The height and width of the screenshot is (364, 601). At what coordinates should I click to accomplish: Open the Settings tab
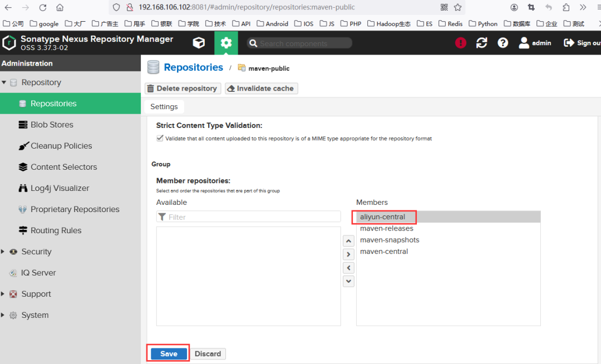click(x=164, y=106)
